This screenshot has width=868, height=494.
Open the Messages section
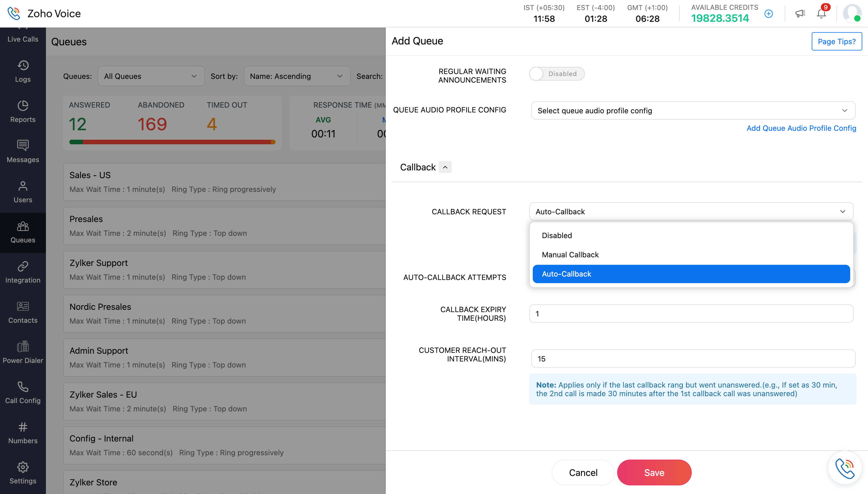[22, 152]
